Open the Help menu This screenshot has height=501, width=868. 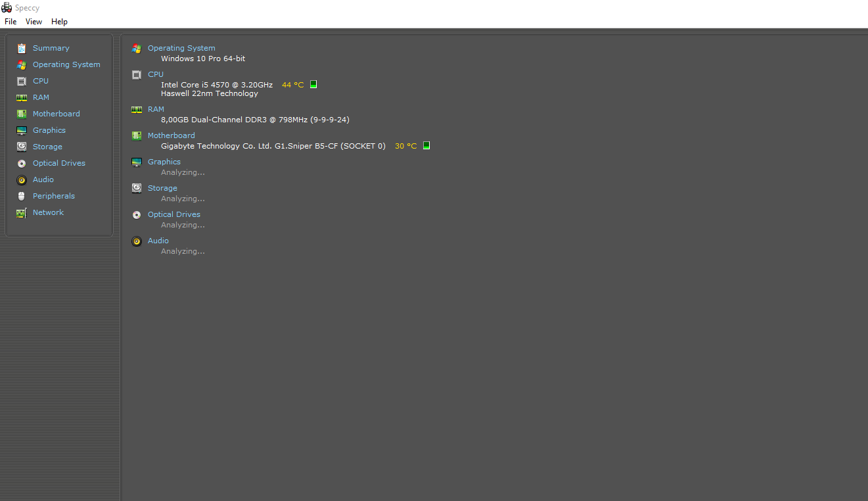pyautogui.click(x=59, y=22)
